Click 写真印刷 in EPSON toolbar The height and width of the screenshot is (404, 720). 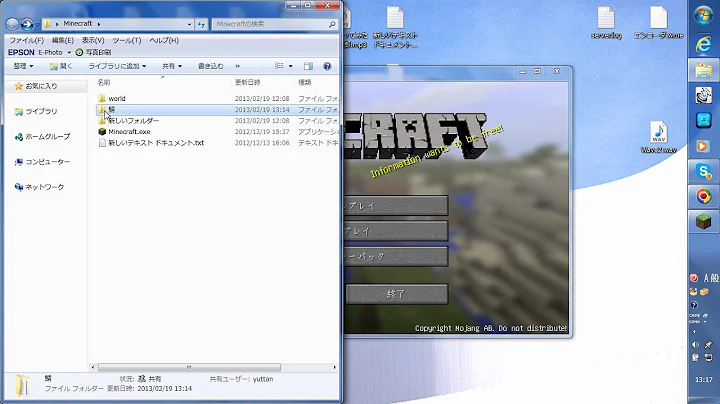[93, 53]
